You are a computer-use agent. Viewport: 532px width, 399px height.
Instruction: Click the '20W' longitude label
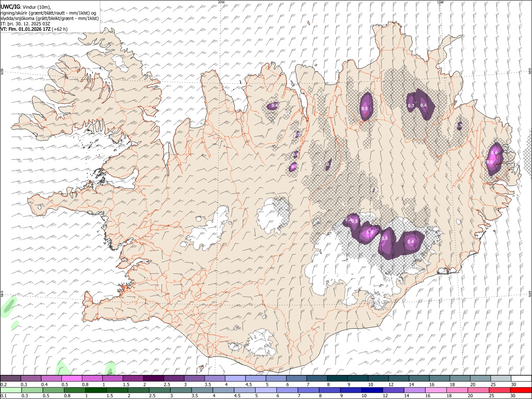(221, 2)
